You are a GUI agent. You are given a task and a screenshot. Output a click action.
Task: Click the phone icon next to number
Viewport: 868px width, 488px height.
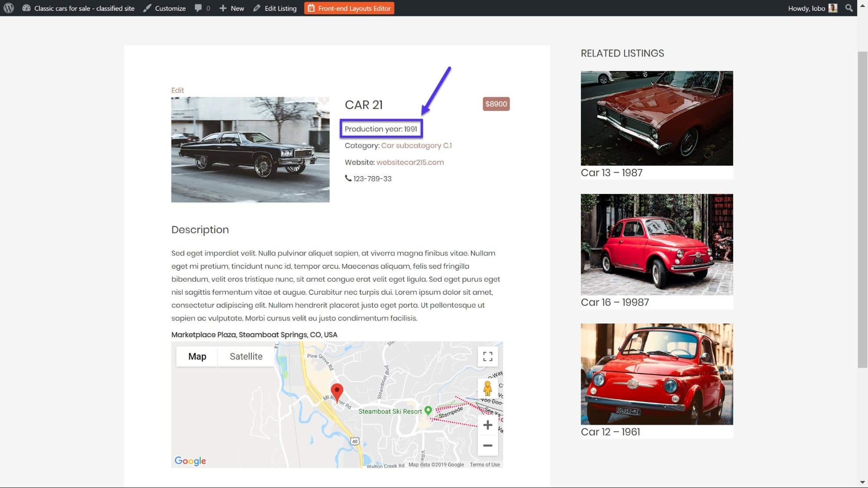click(x=347, y=178)
